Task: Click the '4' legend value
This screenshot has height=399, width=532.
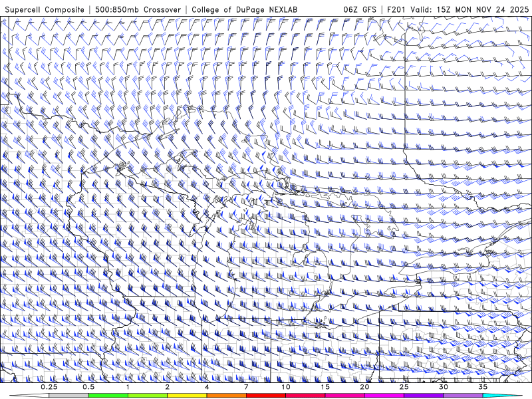Action: [x=207, y=387]
